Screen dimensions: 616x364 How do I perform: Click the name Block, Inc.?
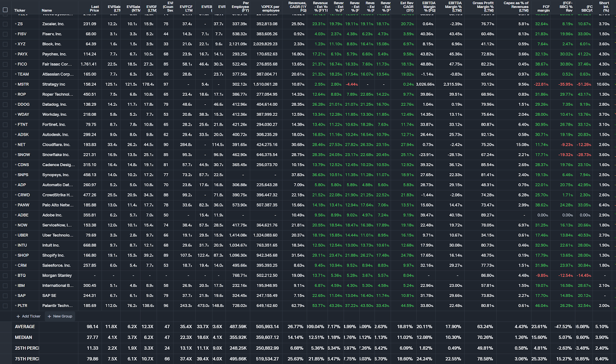click(52, 44)
